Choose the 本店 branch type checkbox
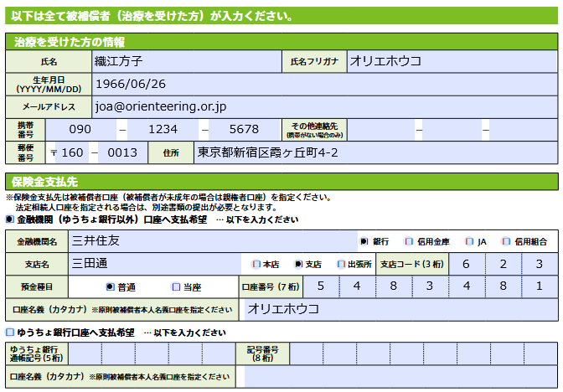Image resolution: width=563 pixels, height=392 pixels. point(256,264)
